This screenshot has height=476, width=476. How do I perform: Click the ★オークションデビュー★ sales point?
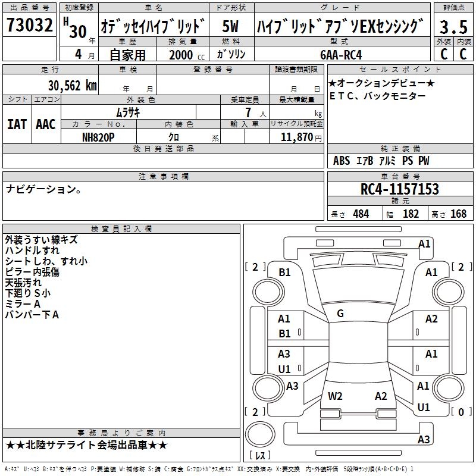381,83
